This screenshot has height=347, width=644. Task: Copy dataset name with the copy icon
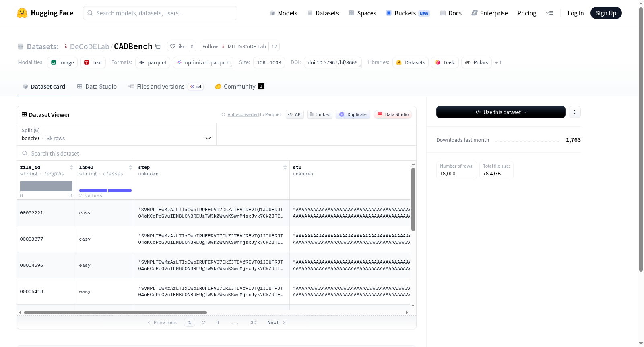[x=158, y=46]
